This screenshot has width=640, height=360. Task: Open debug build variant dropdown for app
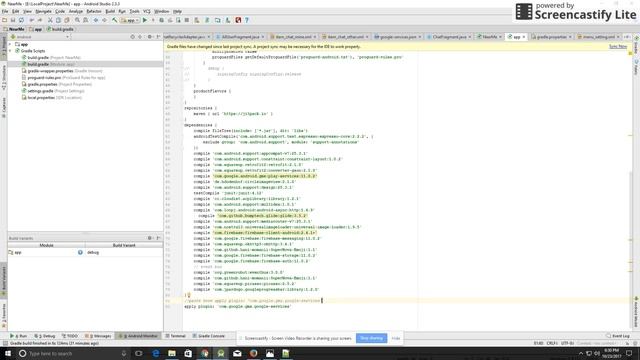[x=124, y=253]
